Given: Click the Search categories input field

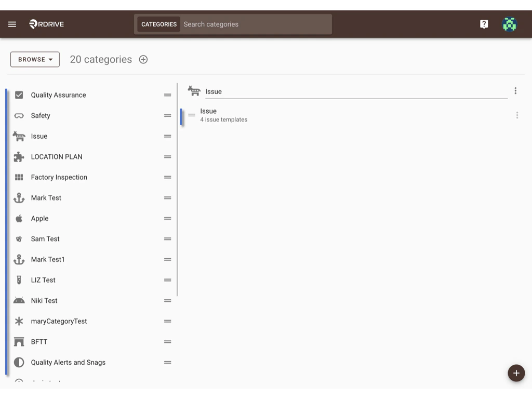Looking at the screenshot, I should [255, 24].
